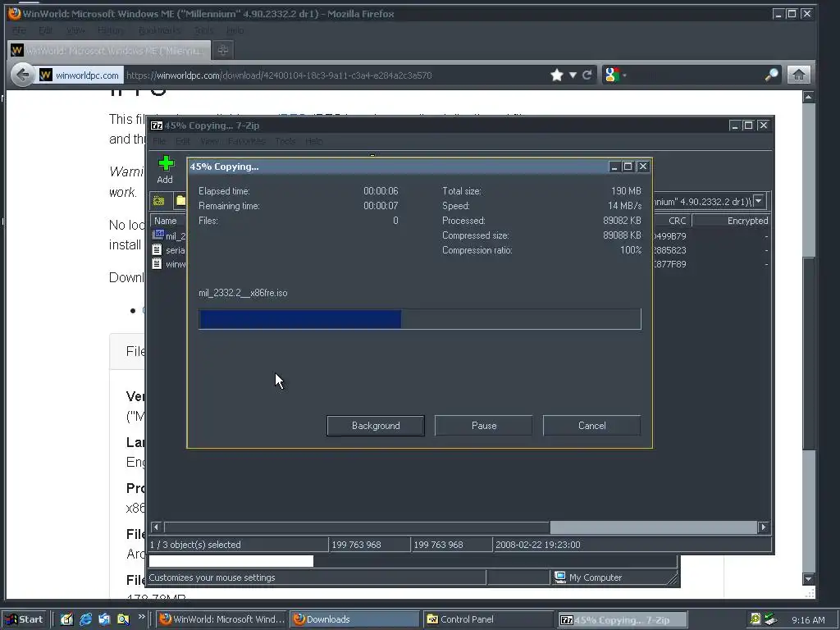The image size is (840, 630).
Task: Switch to Downloads taskbar button
Action: pyautogui.click(x=354, y=619)
